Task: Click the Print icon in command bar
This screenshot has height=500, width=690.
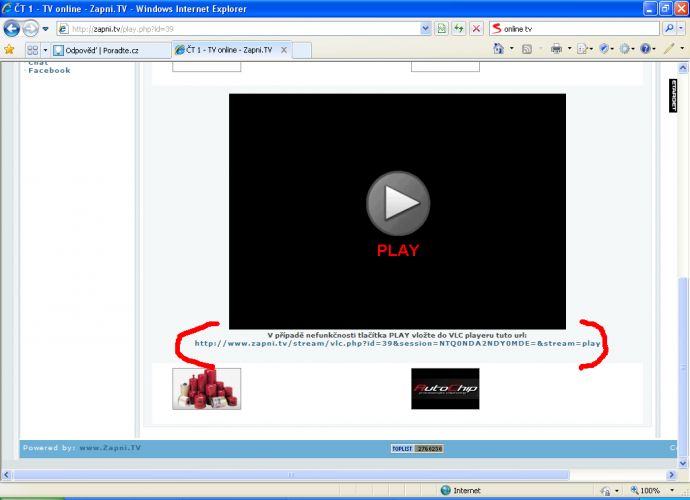Action: point(556,48)
